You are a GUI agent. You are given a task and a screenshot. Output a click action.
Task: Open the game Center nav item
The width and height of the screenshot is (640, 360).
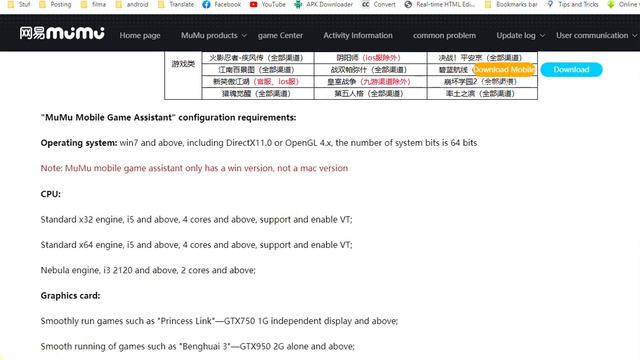280,36
